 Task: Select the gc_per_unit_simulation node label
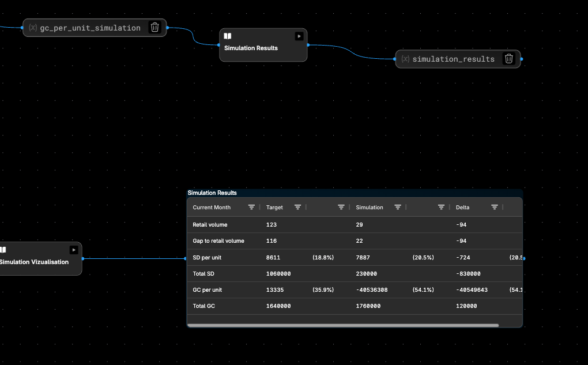90,28
